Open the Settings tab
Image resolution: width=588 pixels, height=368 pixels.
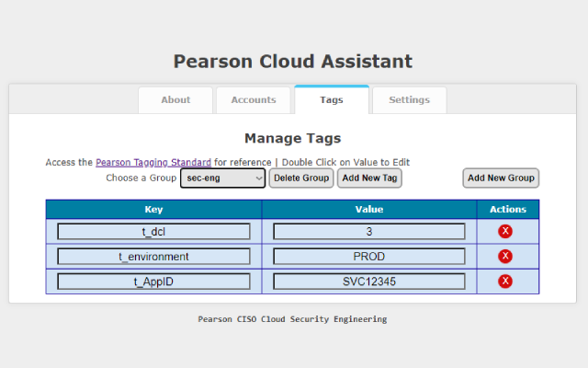tap(410, 100)
